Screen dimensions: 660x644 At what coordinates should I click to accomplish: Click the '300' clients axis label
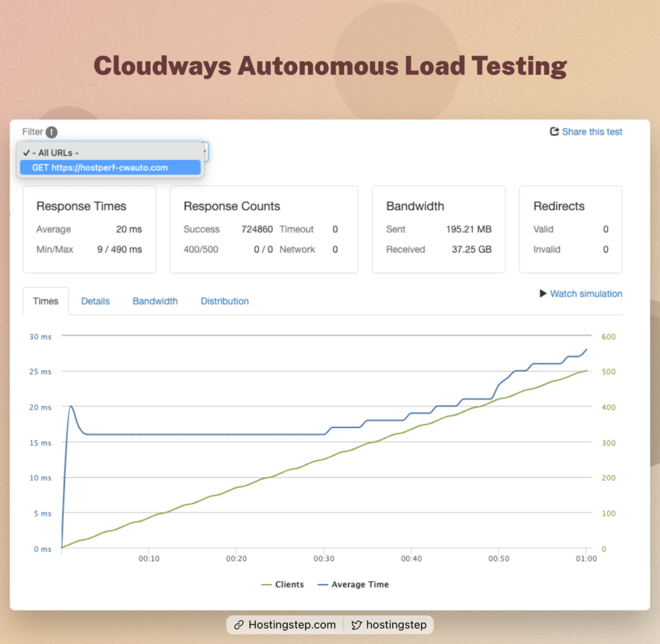(x=608, y=443)
